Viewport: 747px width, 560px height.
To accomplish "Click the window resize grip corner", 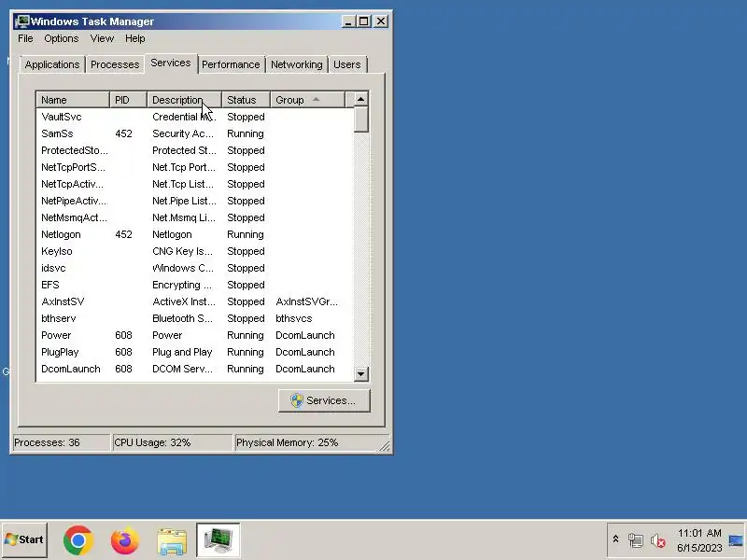I will pyautogui.click(x=385, y=446).
